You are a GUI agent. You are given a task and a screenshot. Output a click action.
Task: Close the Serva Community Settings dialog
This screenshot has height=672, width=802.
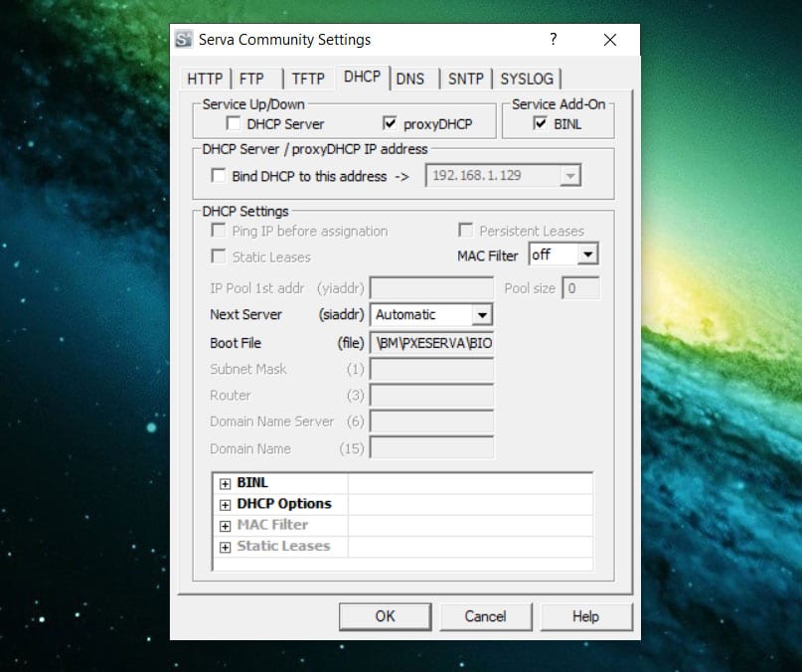coord(609,40)
